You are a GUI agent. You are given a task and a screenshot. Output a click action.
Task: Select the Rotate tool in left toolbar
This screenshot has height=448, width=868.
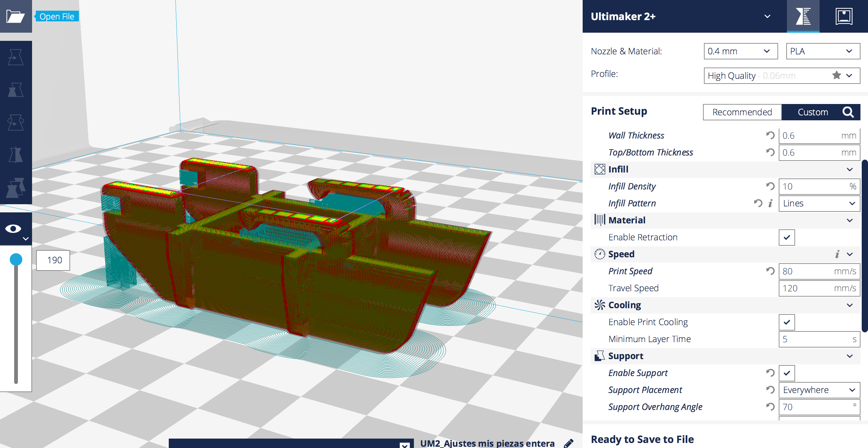click(x=15, y=122)
